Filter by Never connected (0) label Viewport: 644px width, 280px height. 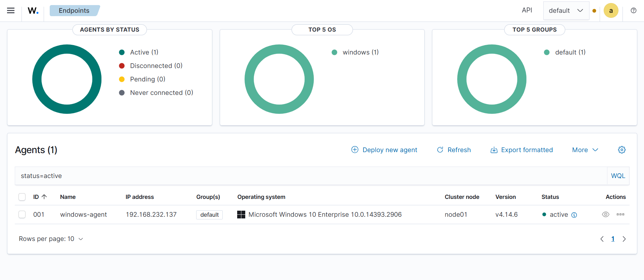(x=162, y=93)
